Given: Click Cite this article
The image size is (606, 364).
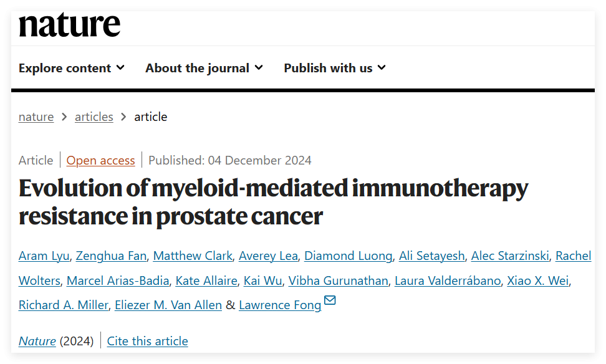Looking at the screenshot, I should pyautogui.click(x=148, y=341).
